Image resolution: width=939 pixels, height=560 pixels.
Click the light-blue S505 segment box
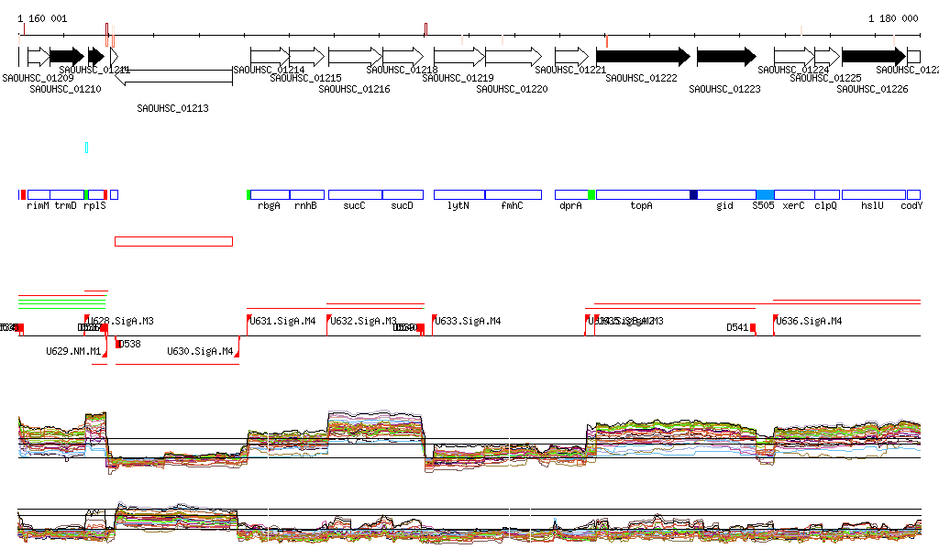pos(766,194)
